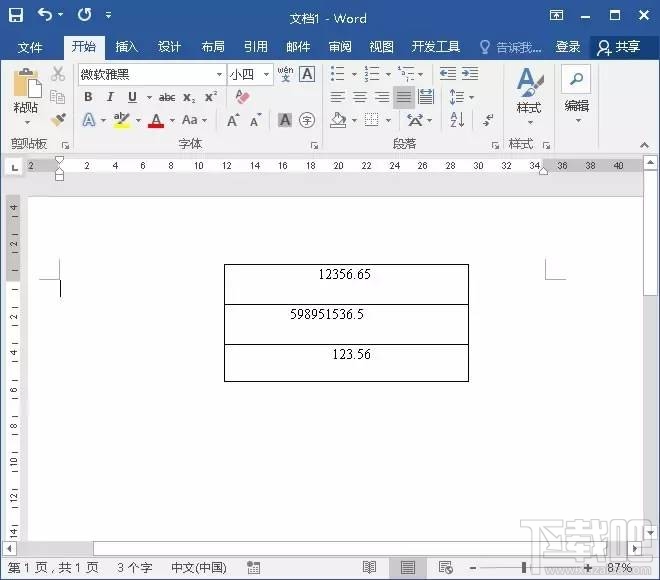The height and width of the screenshot is (580, 660).
Task: Save the document with the floppy icon
Action: pos(16,16)
